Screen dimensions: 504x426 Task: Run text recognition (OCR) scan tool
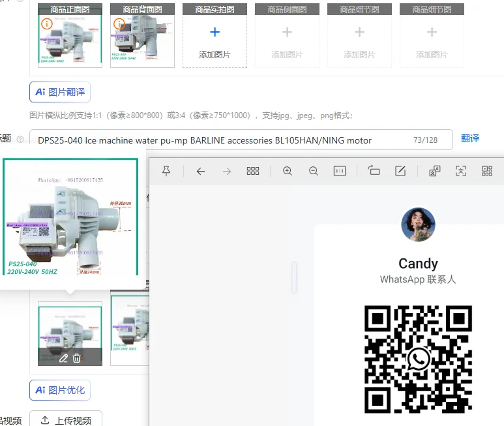(x=461, y=171)
